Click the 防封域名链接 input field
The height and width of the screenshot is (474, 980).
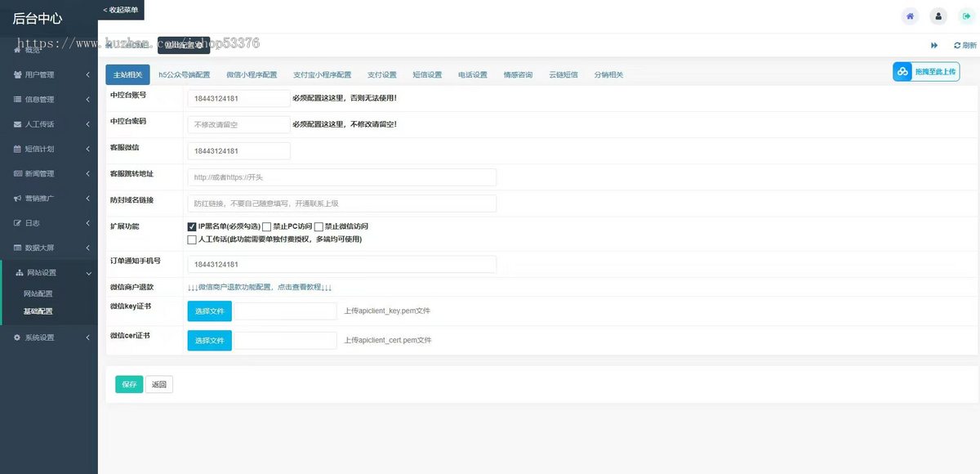click(x=341, y=203)
